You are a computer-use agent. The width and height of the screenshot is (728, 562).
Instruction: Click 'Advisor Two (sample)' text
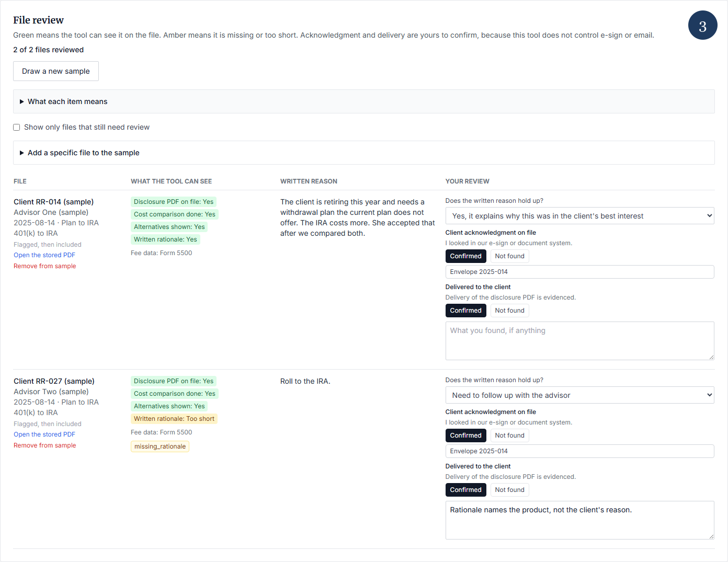51,392
